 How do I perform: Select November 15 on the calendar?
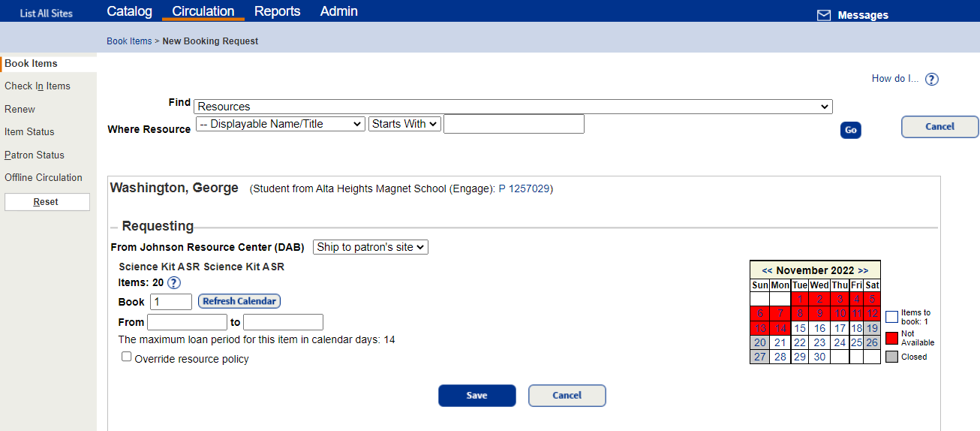[800, 328]
